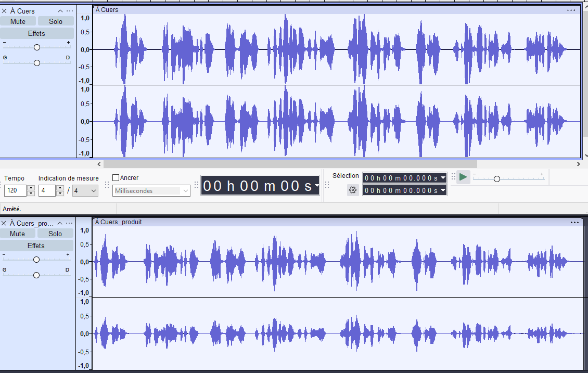Click the À Cuers pan slider knob
The image size is (588, 373).
tap(37, 63)
